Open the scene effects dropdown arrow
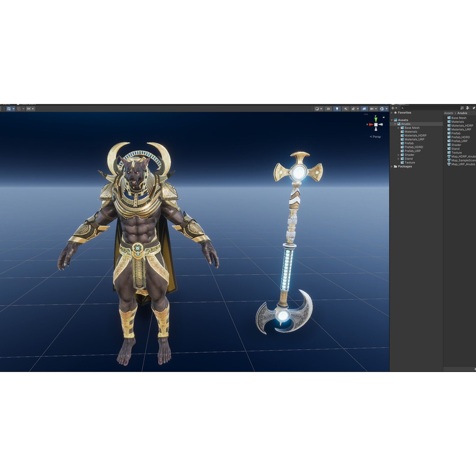Viewport: 476px width, 476px height. (357, 109)
